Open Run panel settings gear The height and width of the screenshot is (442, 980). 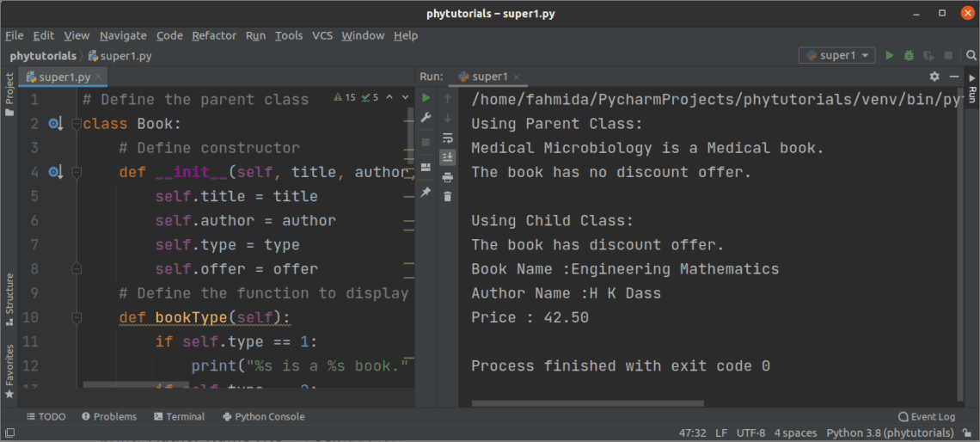click(x=934, y=77)
